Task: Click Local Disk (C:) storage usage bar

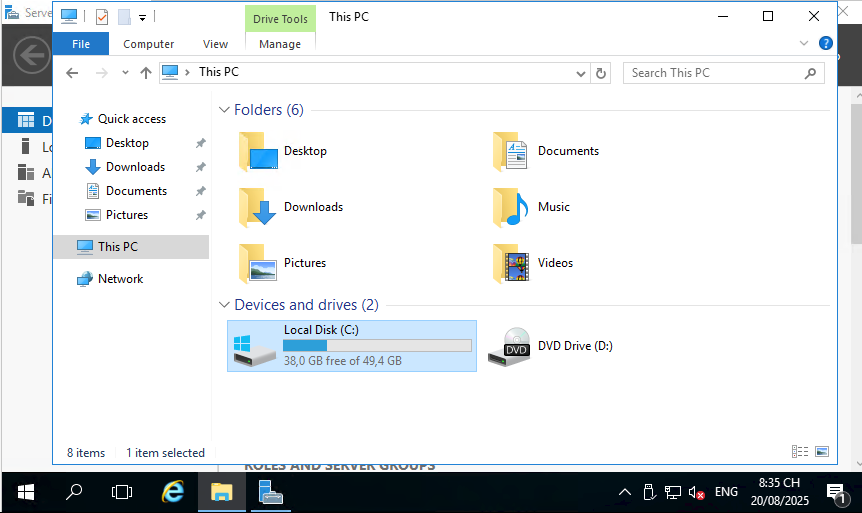Action: 377,345
